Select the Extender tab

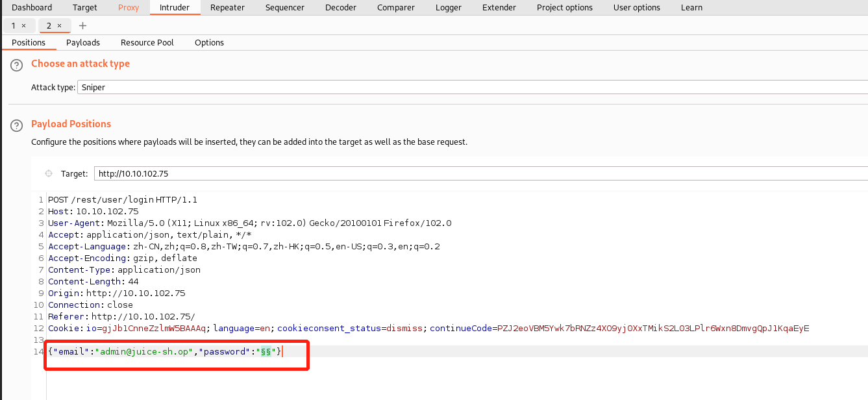coord(499,8)
